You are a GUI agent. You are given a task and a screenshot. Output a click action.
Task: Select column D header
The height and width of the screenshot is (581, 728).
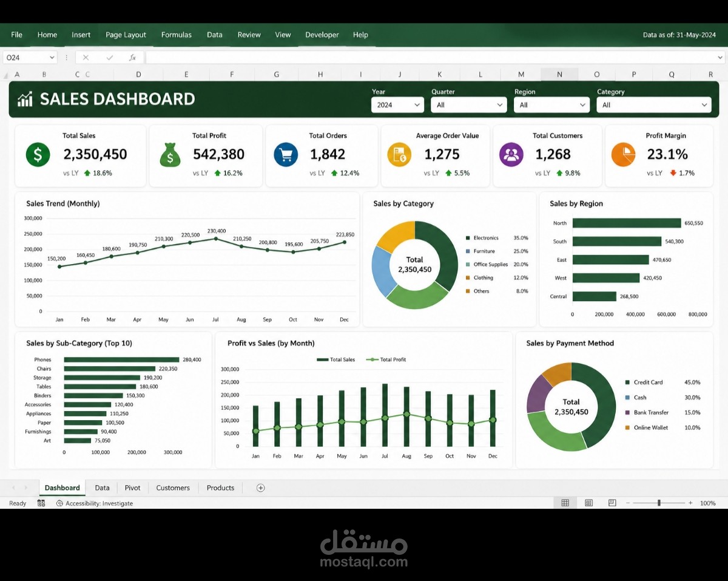tap(138, 75)
